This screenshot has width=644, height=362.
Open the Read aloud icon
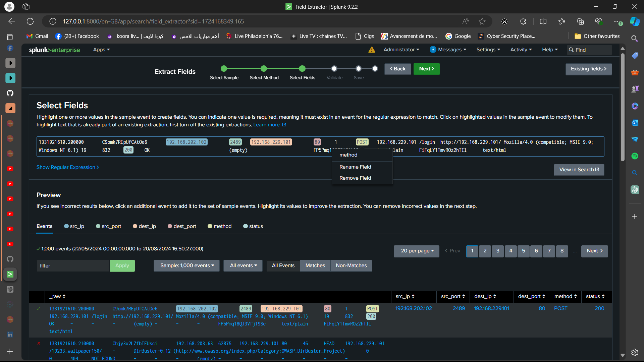coord(465,21)
